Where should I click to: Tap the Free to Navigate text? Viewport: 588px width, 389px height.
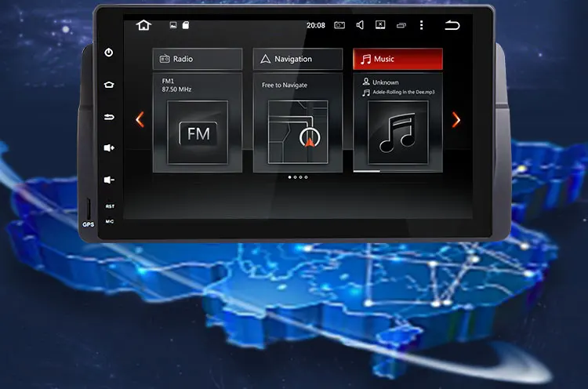pos(285,85)
